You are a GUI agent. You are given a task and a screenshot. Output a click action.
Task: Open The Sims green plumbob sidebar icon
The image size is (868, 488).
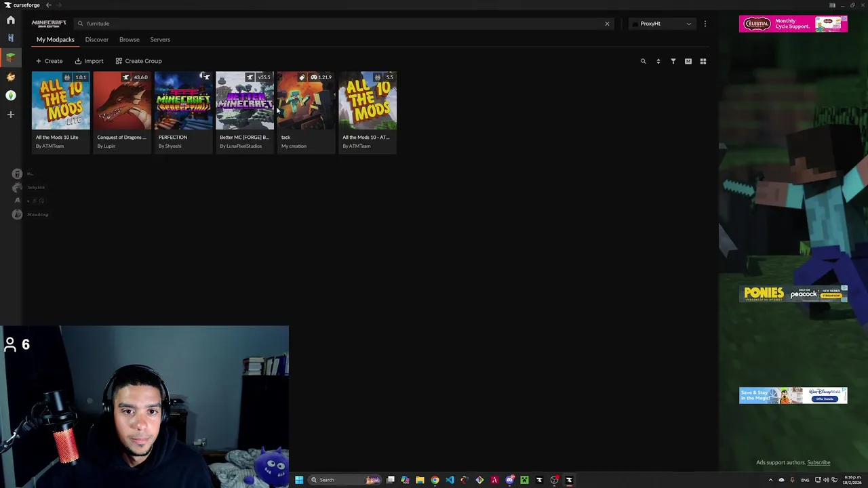pyautogui.click(x=10, y=96)
